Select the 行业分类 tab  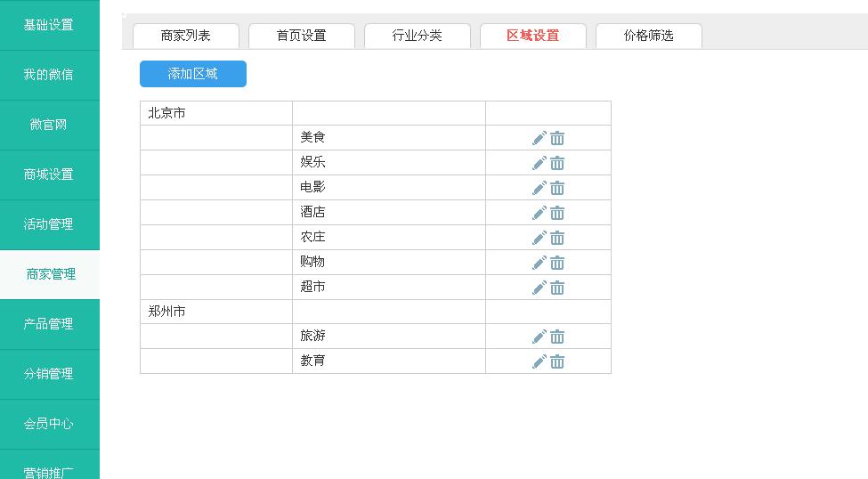[x=417, y=36]
